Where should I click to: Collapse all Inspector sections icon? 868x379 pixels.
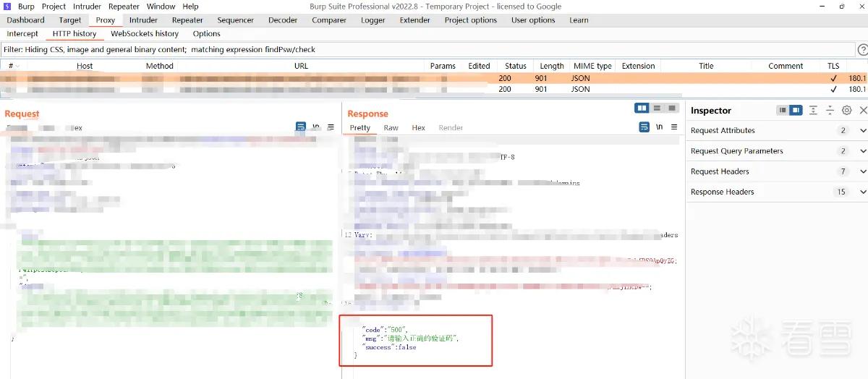click(830, 111)
